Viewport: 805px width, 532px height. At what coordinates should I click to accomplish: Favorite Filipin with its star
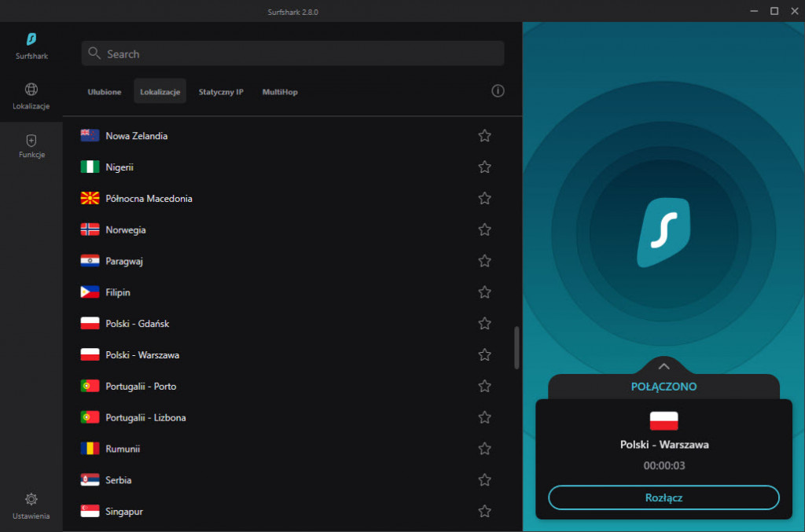click(484, 292)
